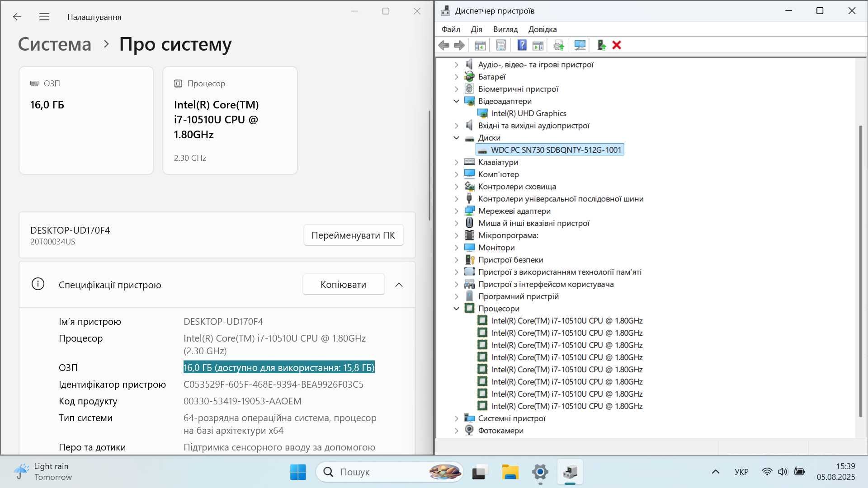Click the Система breadcrumb link
The width and height of the screenshot is (868, 488).
point(55,44)
